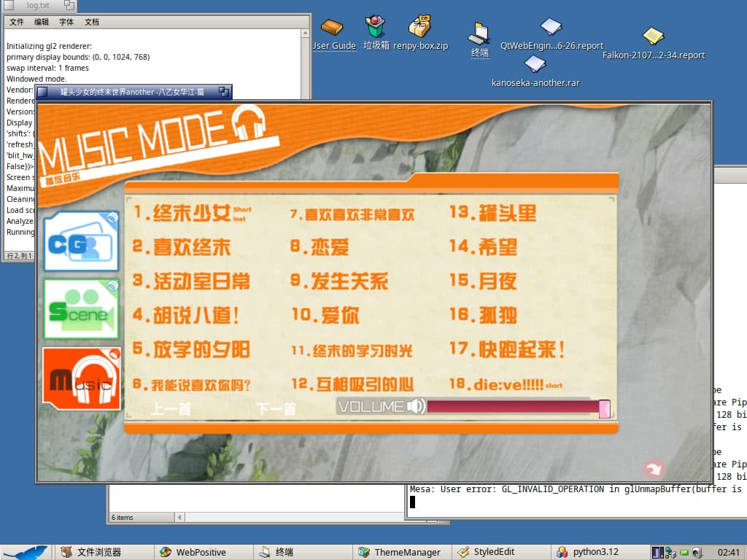Click 下一首 next track button
Screen dimensions: 747x560
pyautogui.click(x=276, y=409)
